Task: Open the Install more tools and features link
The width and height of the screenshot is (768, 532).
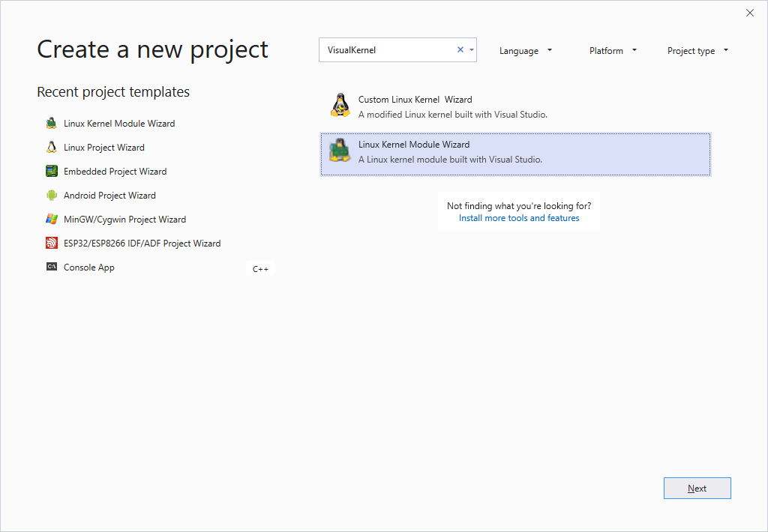Action: [x=519, y=218]
